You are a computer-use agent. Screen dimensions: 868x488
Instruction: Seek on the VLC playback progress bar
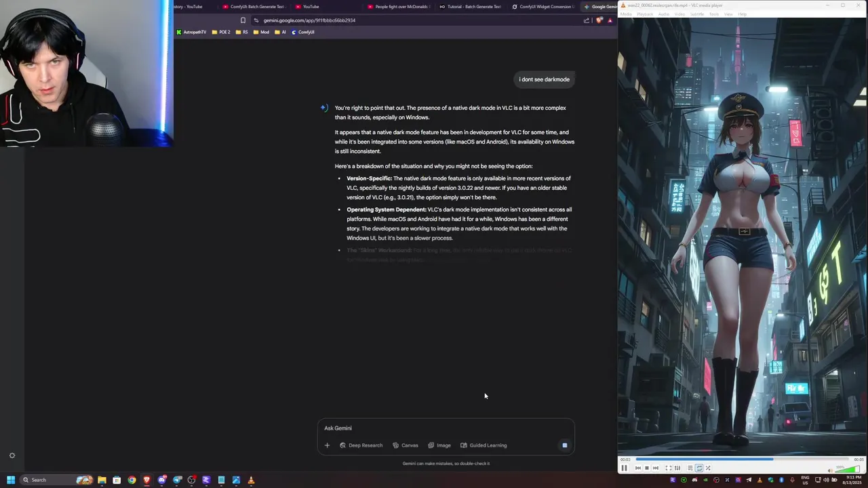[743, 459]
